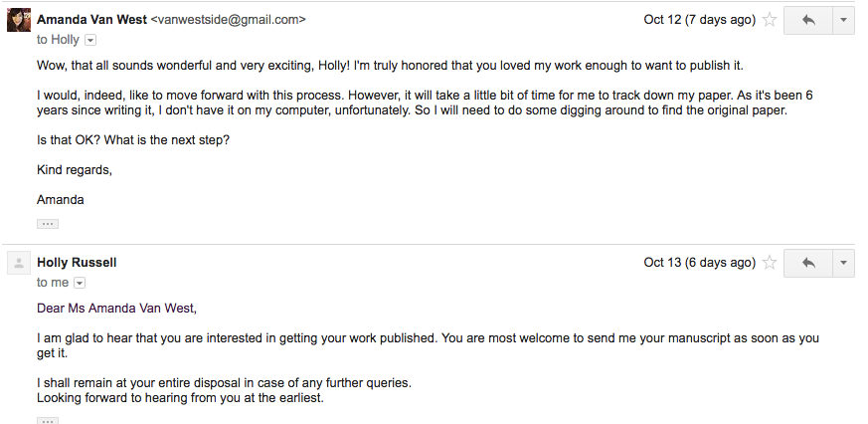Click the vanwestside@gmail.com email address
This screenshot has height=424, width=868.
[x=228, y=20]
